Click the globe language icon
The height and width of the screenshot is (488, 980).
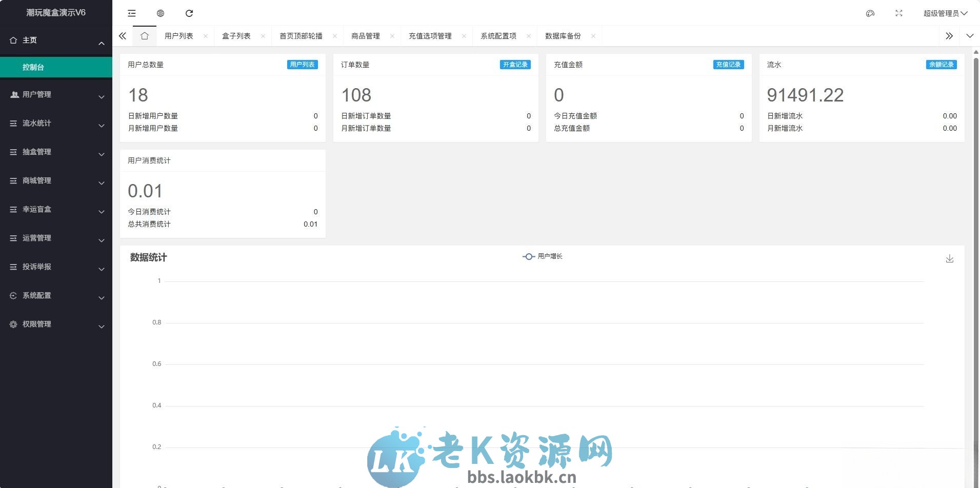coord(161,13)
